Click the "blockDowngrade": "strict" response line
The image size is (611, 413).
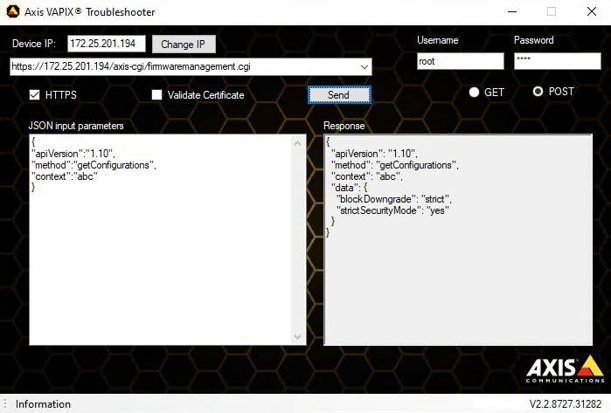click(394, 199)
